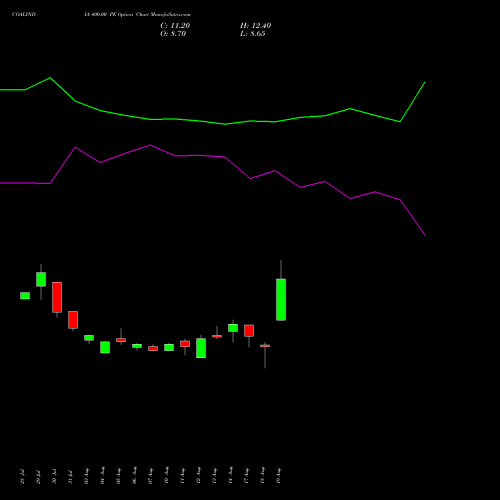The width and height of the screenshot is (500, 500).
Task: Click the 17 Aug date label
Action: point(246,475)
